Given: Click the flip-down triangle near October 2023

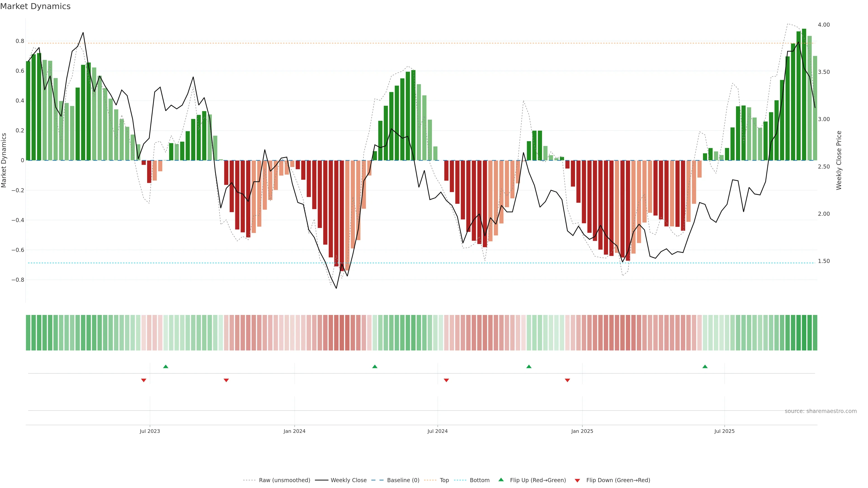Looking at the screenshot, I should tap(226, 380).
